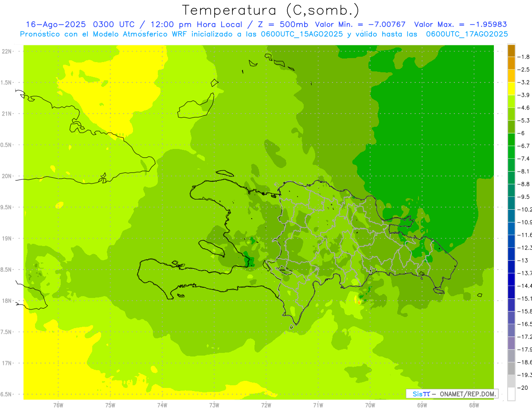Image resolution: width=532 pixels, height=411 pixels.
Task: Click the title 'Temperatura (C,somb.)'
Action: tap(271, 10)
